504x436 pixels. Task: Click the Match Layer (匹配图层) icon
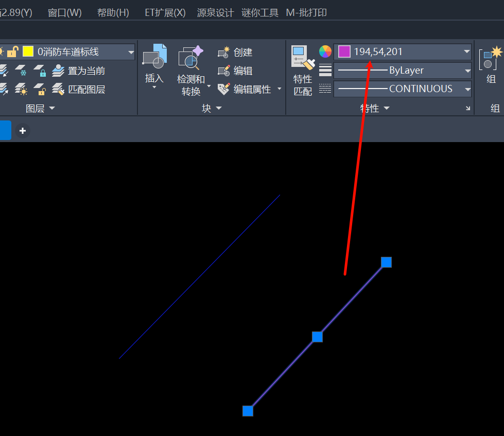[58, 89]
